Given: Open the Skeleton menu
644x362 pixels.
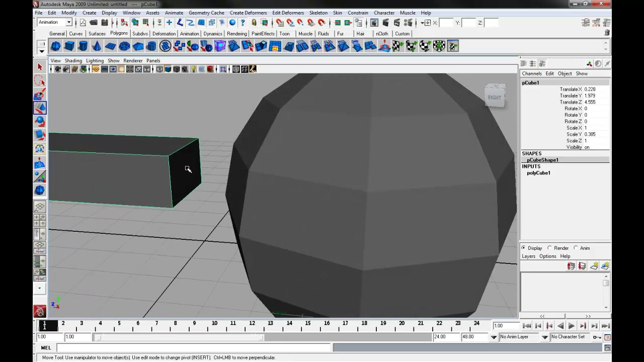Looking at the screenshot, I should (318, 13).
